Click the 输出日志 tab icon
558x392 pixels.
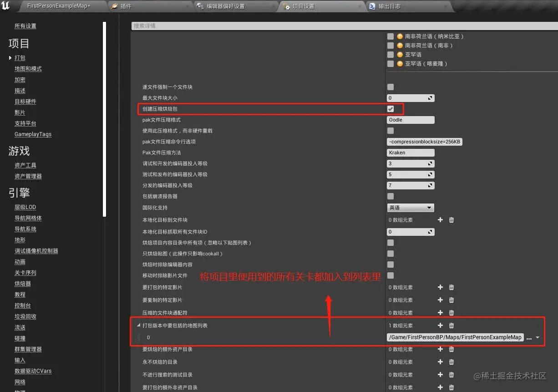[x=372, y=6]
